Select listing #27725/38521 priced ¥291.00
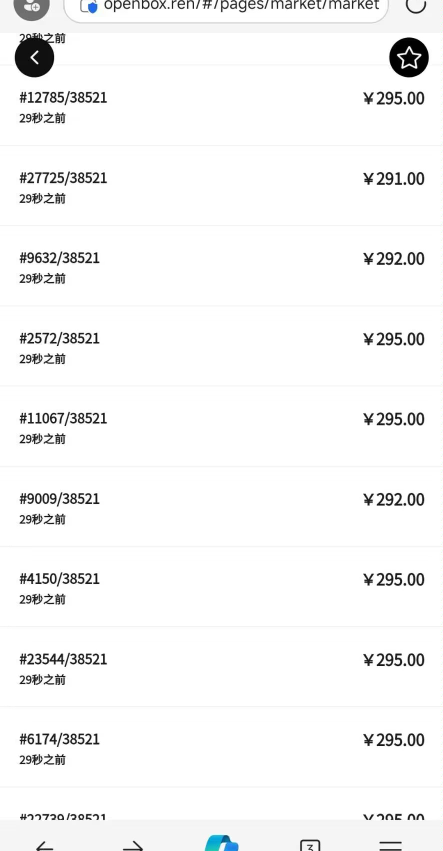443x851 pixels. point(222,186)
